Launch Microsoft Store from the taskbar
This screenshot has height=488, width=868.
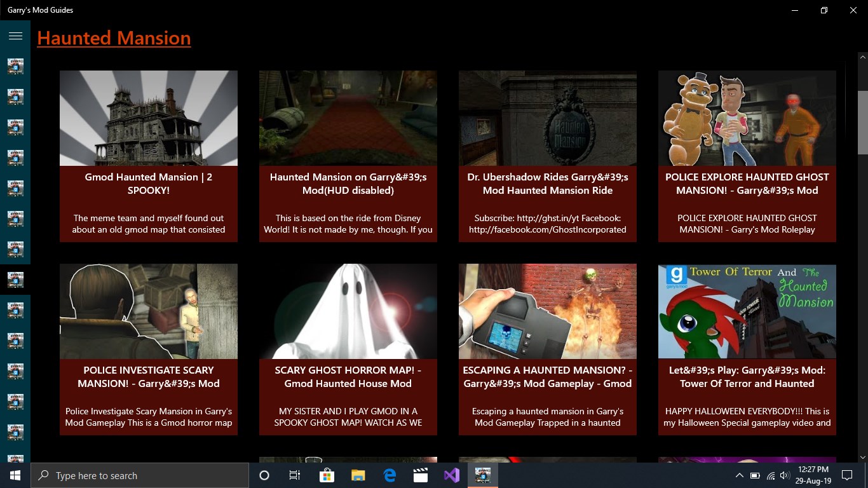pyautogui.click(x=327, y=475)
